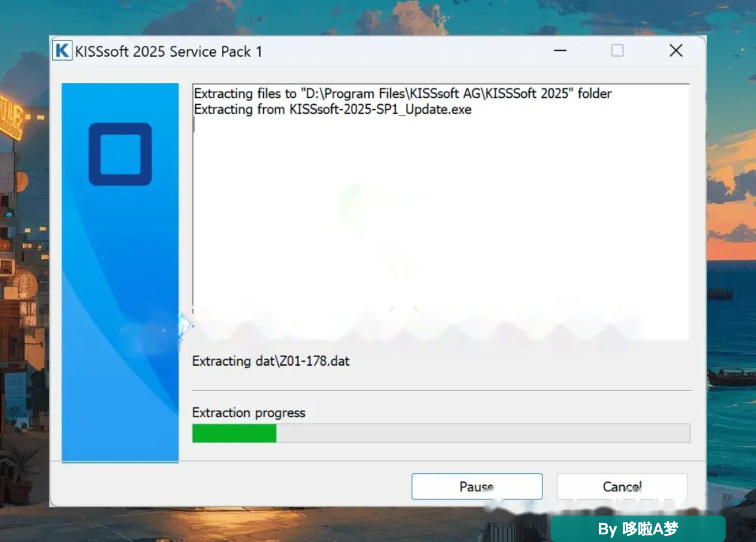Minimize the KISSsoft Service Pack window
The image size is (756, 542).
click(x=560, y=51)
